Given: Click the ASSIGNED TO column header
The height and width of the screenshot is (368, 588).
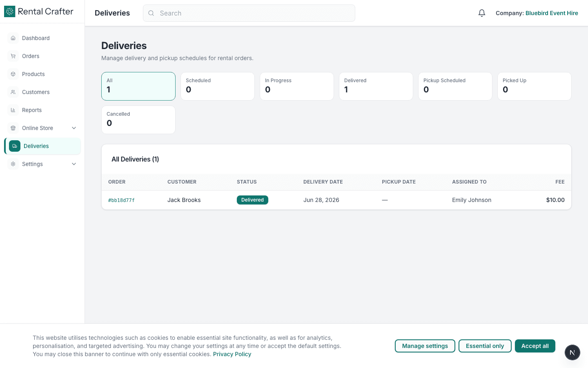Looking at the screenshot, I should [469, 182].
